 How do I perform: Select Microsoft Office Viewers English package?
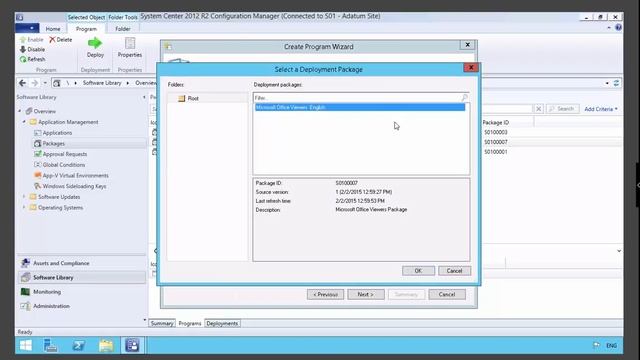click(x=360, y=107)
